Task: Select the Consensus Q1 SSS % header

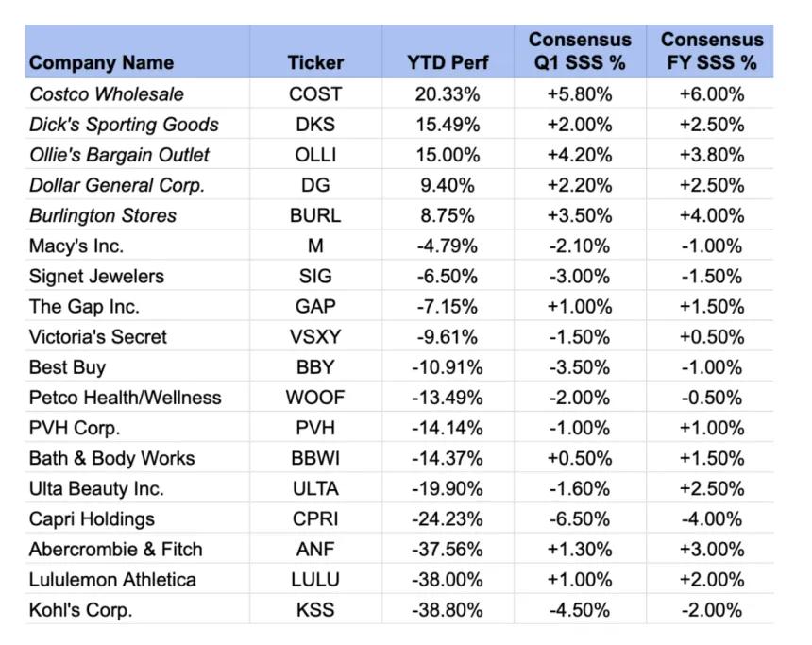Action: click(580, 52)
